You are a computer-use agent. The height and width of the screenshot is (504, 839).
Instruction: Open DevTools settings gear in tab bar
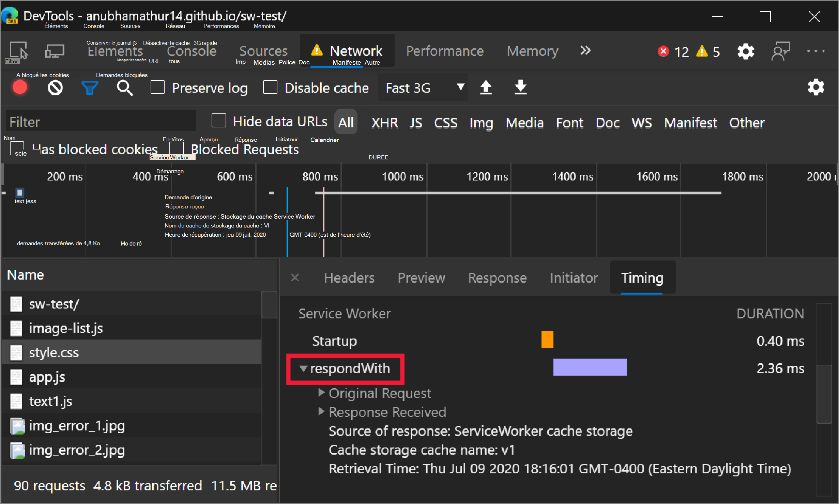(x=746, y=51)
